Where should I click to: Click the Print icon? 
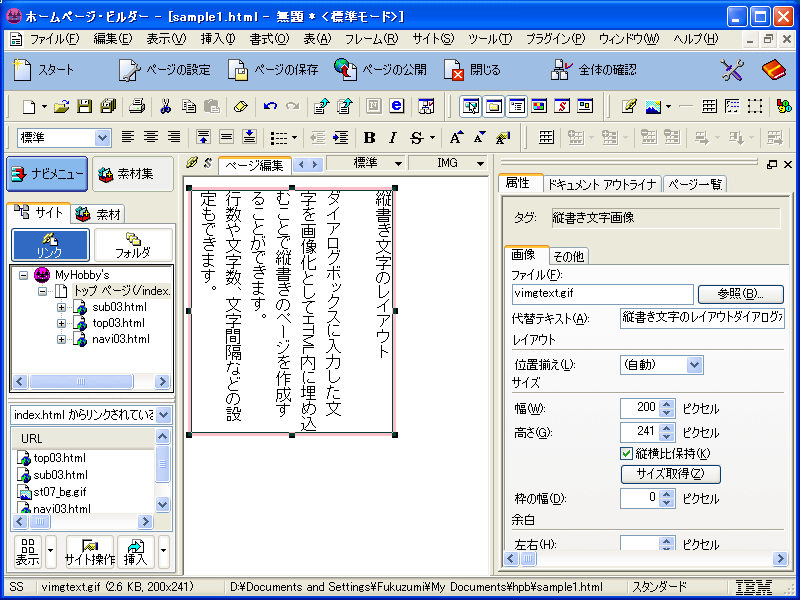tap(137, 107)
